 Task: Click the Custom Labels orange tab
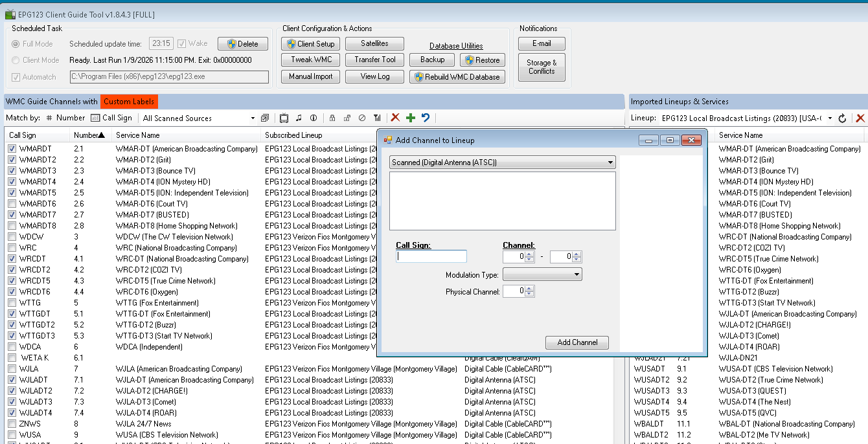tap(129, 102)
